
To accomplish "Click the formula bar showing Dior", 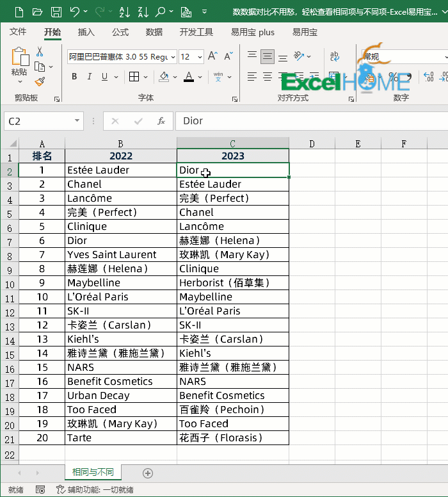I will [312, 121].
